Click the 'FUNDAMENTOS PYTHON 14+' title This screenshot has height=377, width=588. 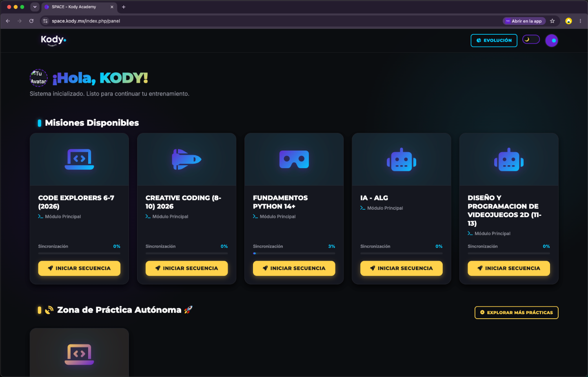(280, 202)
